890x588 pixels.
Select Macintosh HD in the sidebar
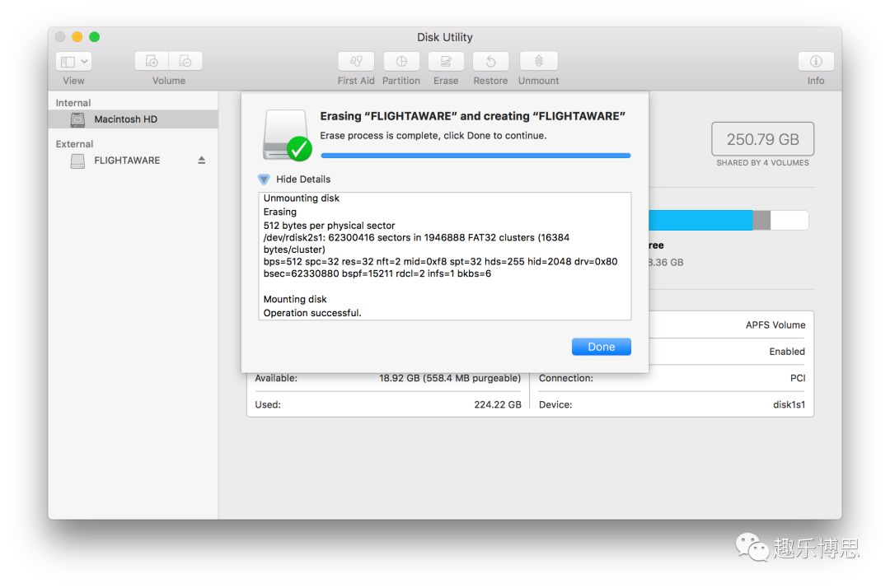point(133,119)
